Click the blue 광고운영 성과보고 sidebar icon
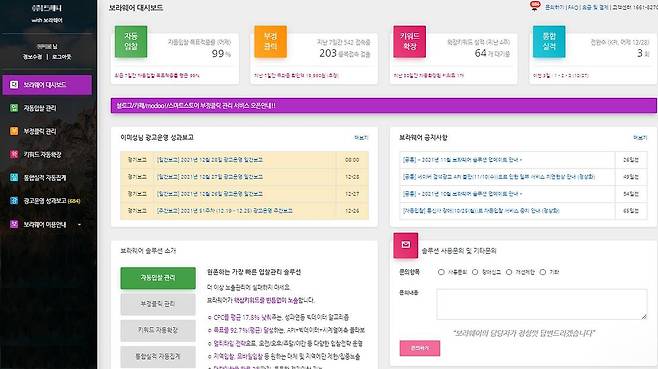The height and width of the screenshot is (369, 658). [x=14, y=201]
